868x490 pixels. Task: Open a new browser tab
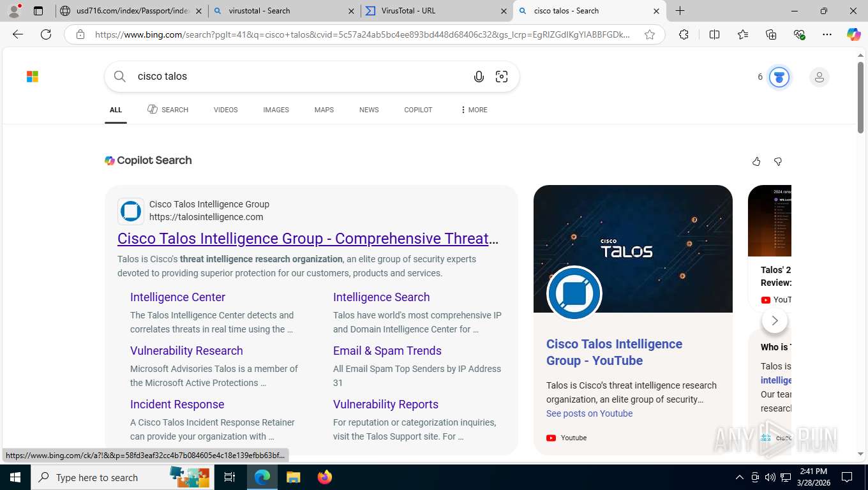point(680,11)
